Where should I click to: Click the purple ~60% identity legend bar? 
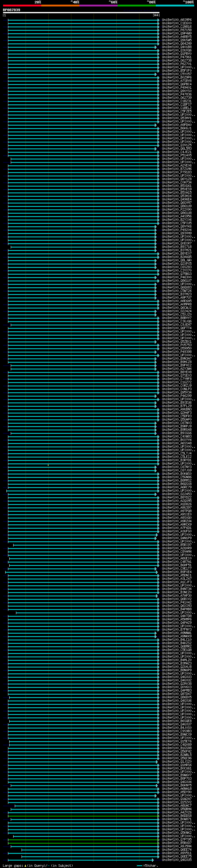pos(99,6)
